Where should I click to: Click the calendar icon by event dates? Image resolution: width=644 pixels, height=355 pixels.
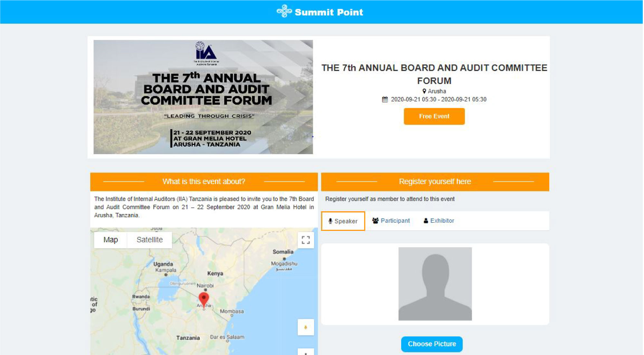385,99
